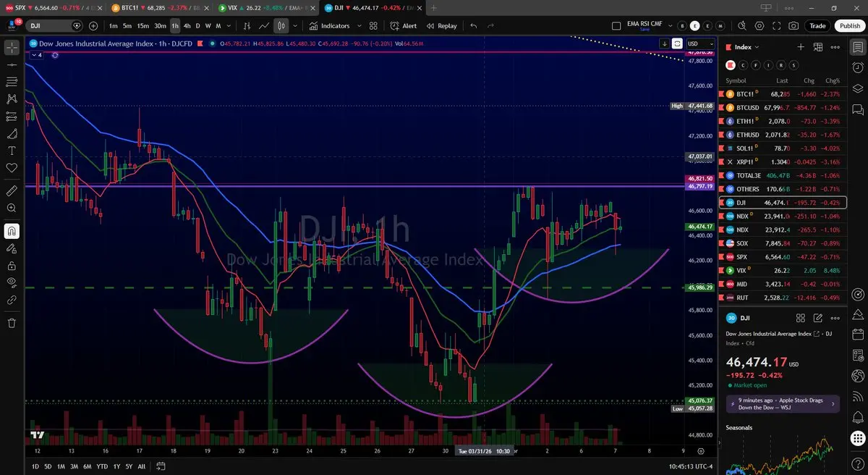Select the Zoom In tool
Viewport: 868px width, 475px height.
12,209
